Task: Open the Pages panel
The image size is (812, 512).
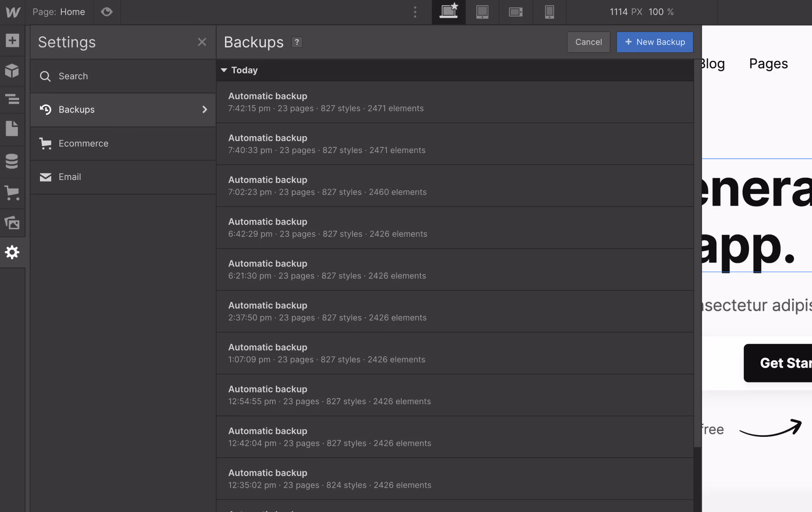Action: tap(12, 129)
